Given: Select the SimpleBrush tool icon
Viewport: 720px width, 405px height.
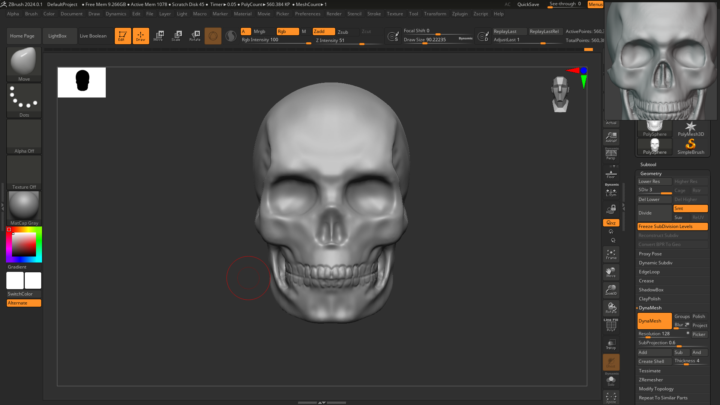Looking at the screenshot, I should point(690,146).
